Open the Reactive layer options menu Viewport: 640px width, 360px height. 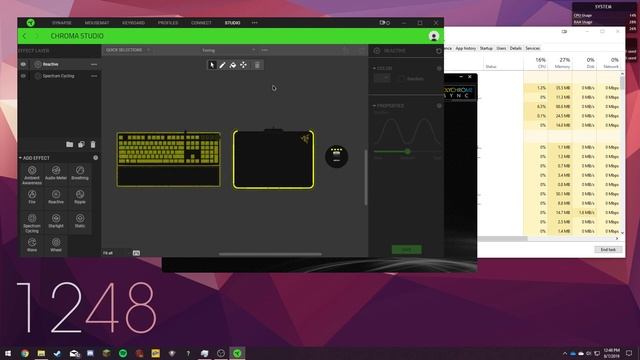(x=94, y=64)
